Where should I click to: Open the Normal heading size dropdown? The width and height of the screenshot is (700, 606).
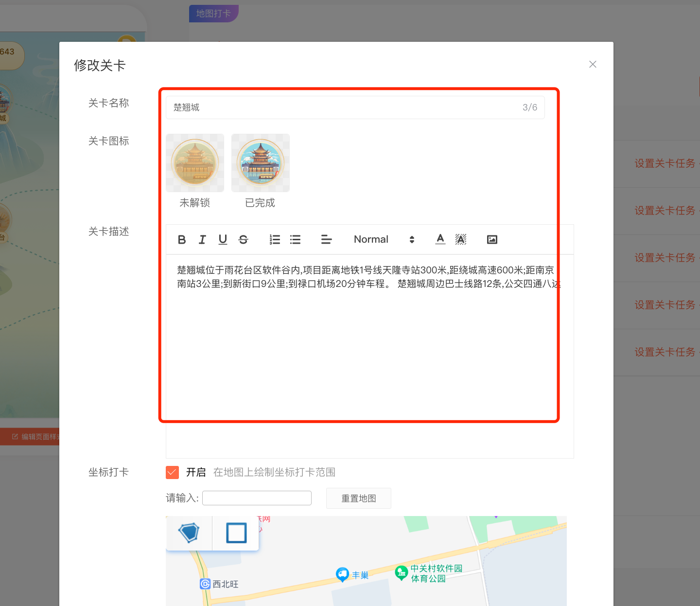tap(384, 239)
